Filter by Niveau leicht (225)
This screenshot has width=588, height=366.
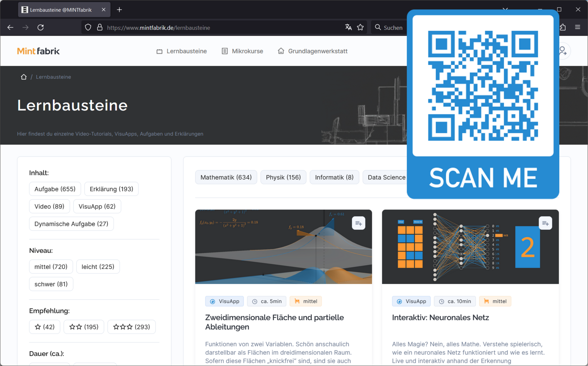point(98,267)
